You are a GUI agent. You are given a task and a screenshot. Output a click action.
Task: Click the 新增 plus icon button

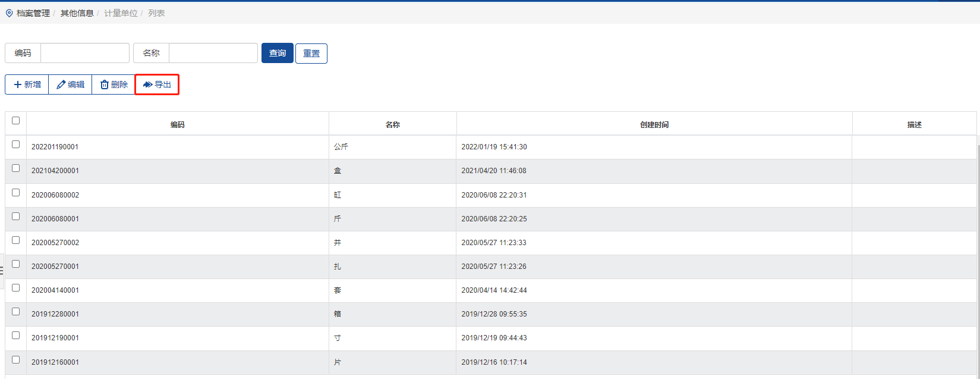pos(27,84)
